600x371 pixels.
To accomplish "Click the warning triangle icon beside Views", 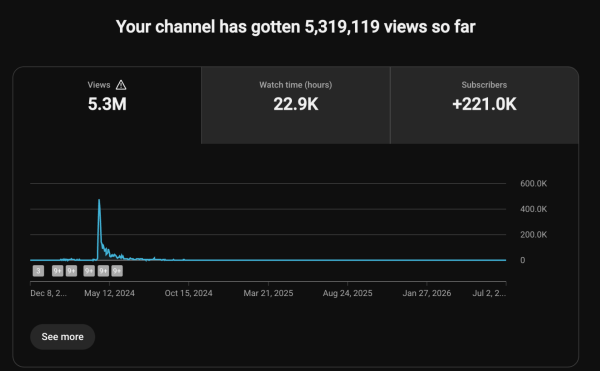I will tap(121, 85).
